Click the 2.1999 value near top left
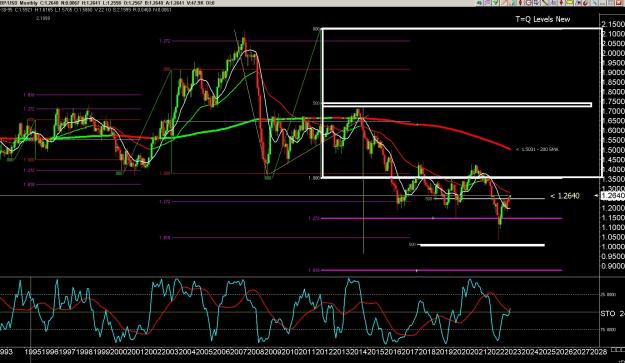625x363 pixels. 43,18
